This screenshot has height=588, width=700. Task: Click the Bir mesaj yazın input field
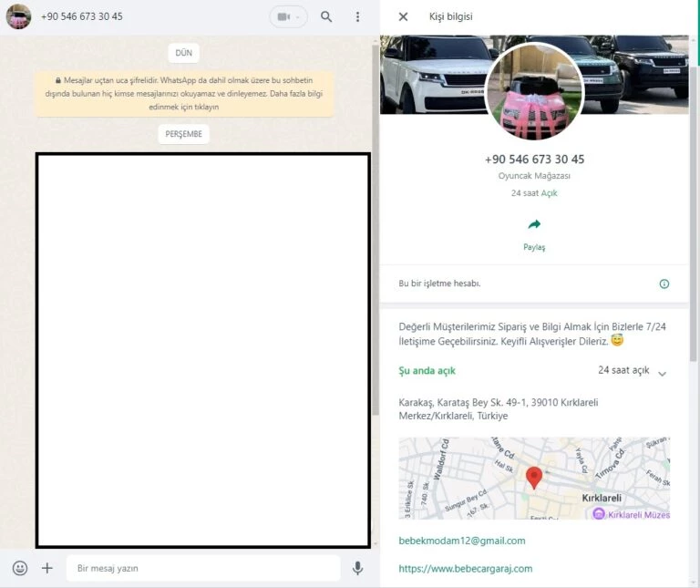tap(203, 568)
